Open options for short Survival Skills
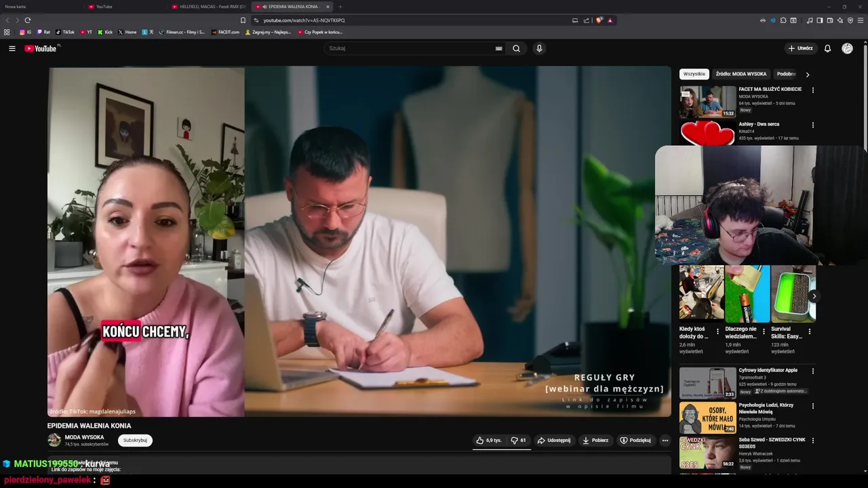This screenshot has width=868, height=488. pyautogui.click(x=809, y=331)
